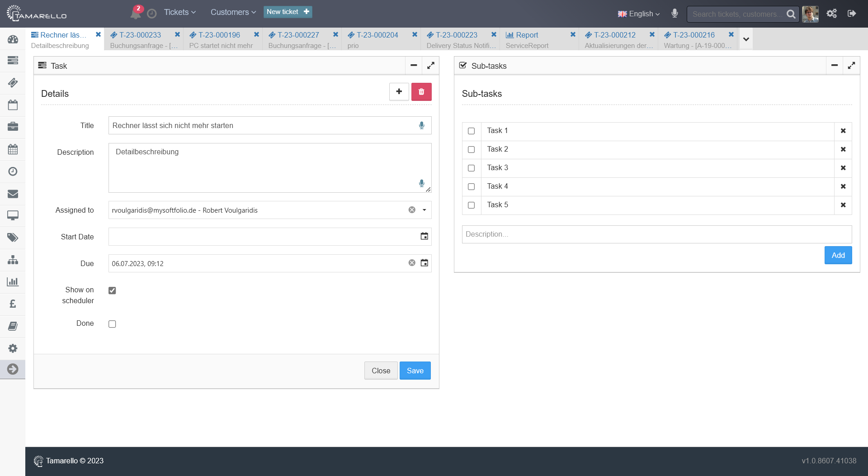Focus the sub-task Description input
868x476 pixels.
(x=657, y=234)
